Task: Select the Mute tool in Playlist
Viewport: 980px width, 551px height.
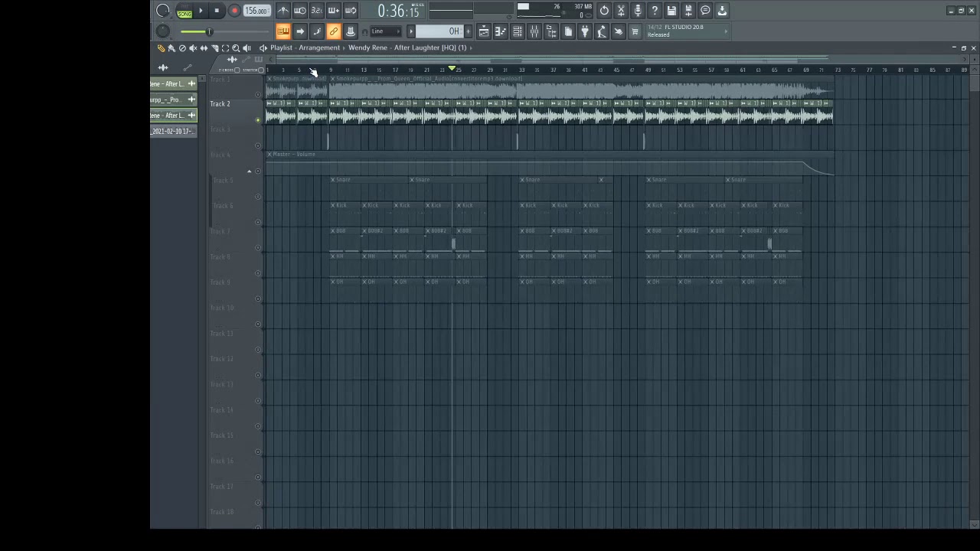Action: coord(193,47)
